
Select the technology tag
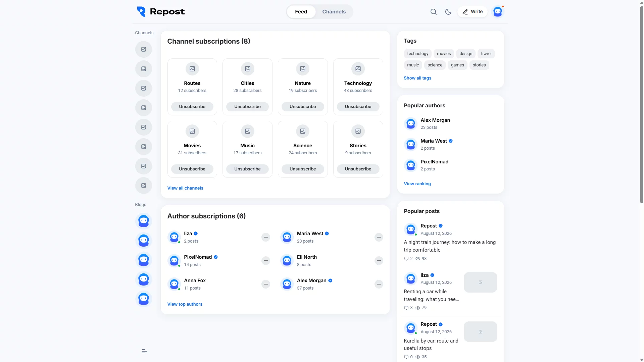pyautogui.click(x=417, y=54)
